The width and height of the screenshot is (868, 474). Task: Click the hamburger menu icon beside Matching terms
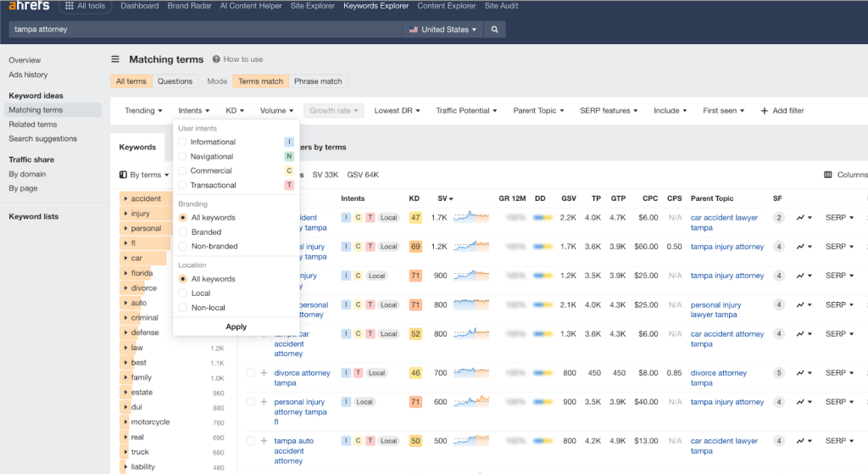(x=115, y=59)
